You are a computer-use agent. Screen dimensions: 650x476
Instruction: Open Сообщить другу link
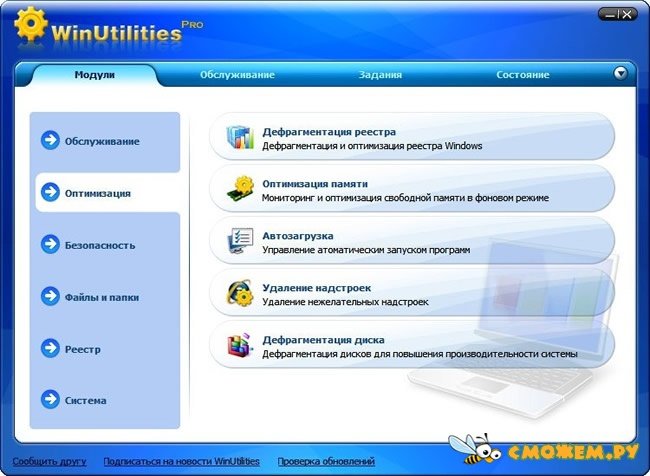[50, 461]
